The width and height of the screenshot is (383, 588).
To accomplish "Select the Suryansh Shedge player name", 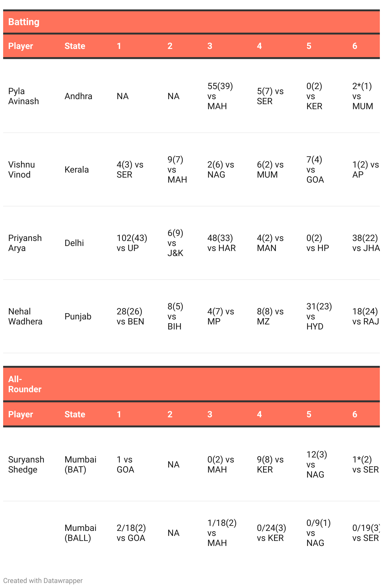I will (x=26, y=464).
